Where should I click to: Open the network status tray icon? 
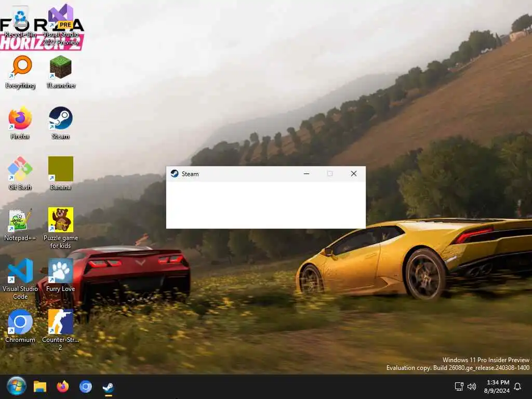tap(459, 387)
